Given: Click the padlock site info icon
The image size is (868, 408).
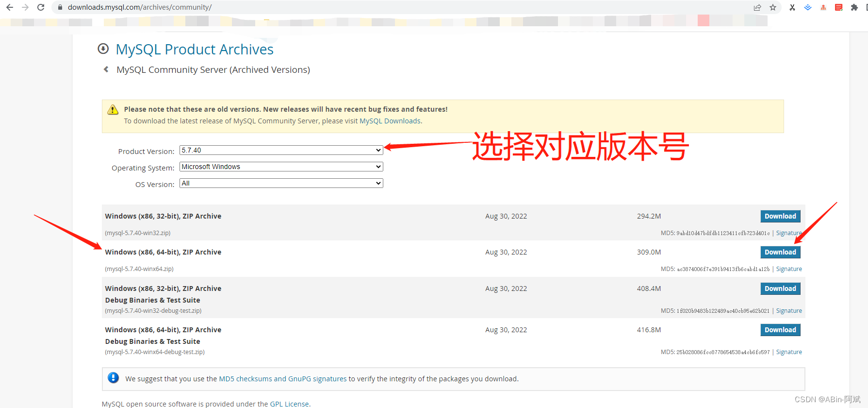Looking at the screenshot, I should click(60, 7).
